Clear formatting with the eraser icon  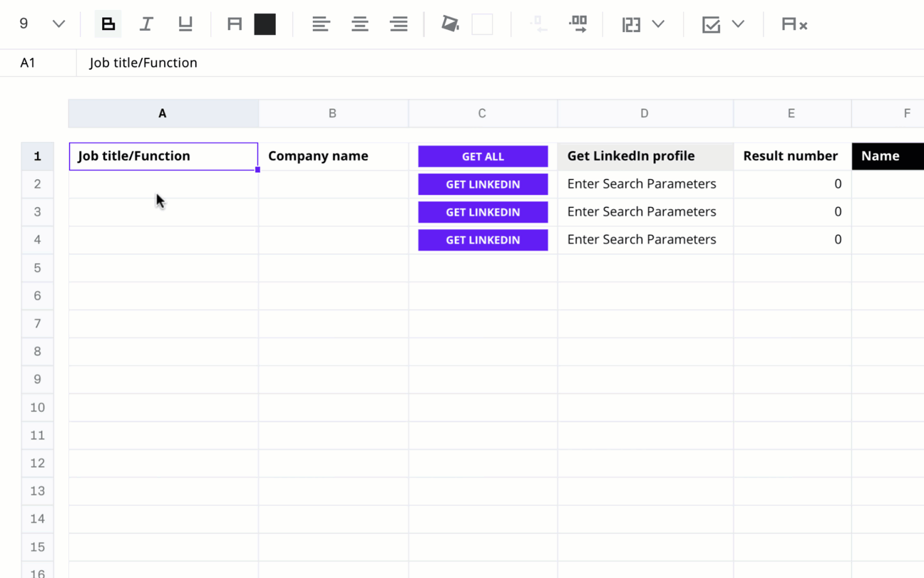[x=794, y=24]
